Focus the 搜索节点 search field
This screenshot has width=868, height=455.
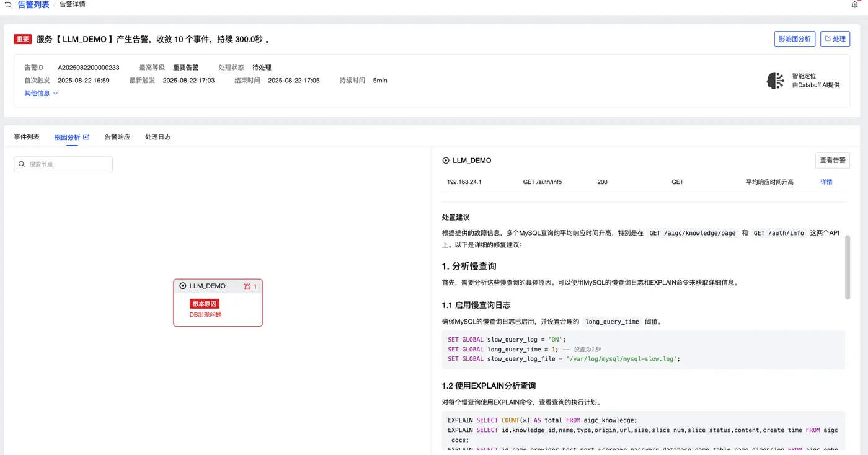pyautogui.click(x=63, y=164)
